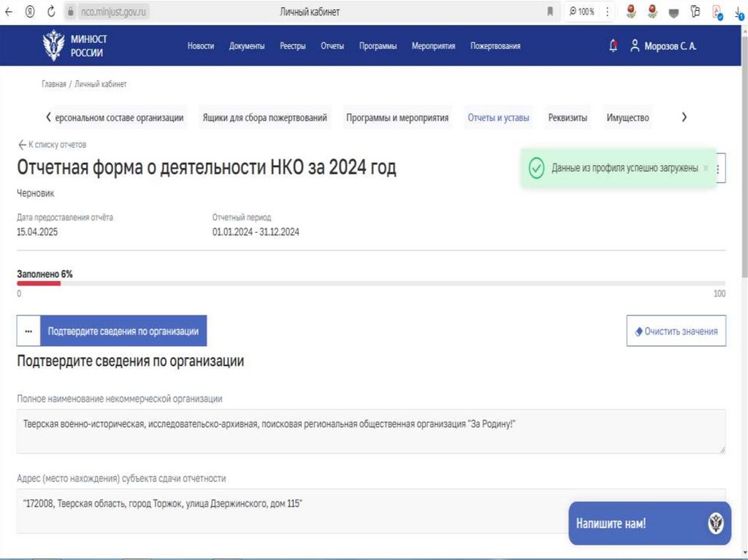Slide profile tabs left with the chevron
Screen dimensions: 748x560
point(48,117)
